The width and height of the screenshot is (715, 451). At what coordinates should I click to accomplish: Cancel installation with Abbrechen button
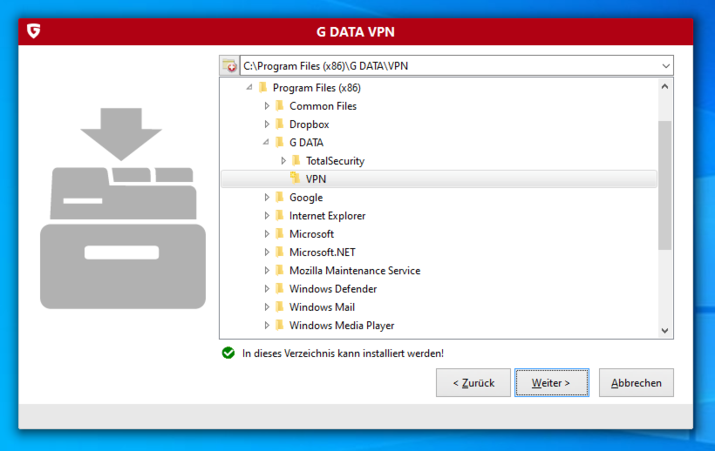pyautogui.click(x=636, y=383)
